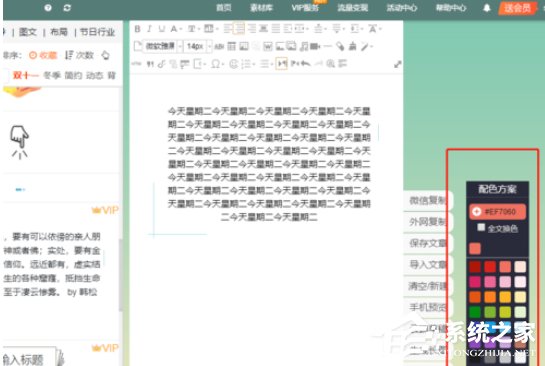Screen dimensions: 545x366
Task: Open the 素材库 menu item
Action: point(261,8)
